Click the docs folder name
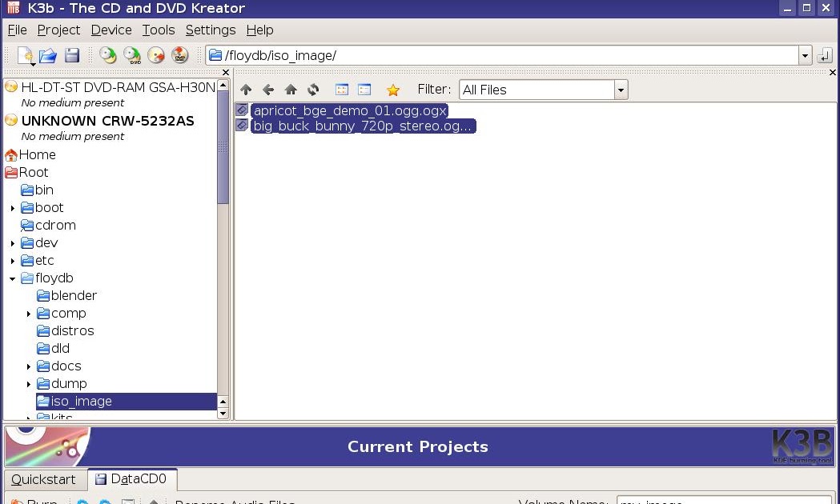The width and height of the screenshot is (840, 504). pyautogui.click(x=66, y=366)
